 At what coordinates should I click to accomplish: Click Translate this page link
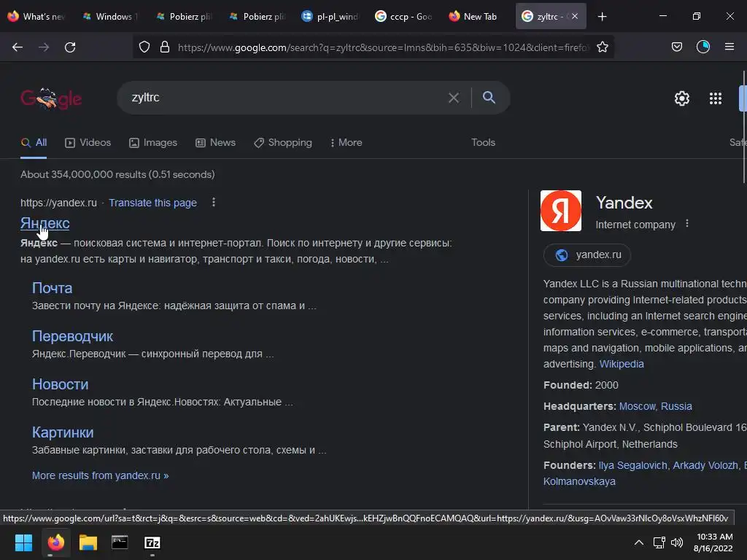point(152,203)
